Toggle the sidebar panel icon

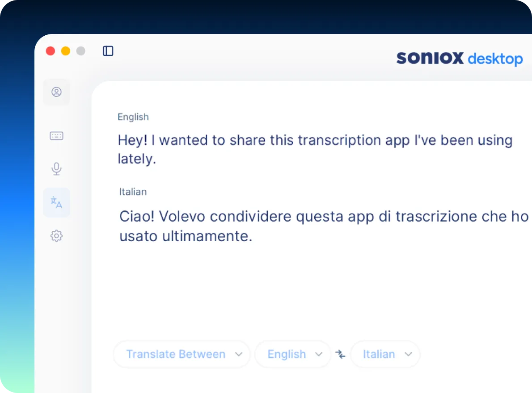pyautogui.click(x=108, y=51)
